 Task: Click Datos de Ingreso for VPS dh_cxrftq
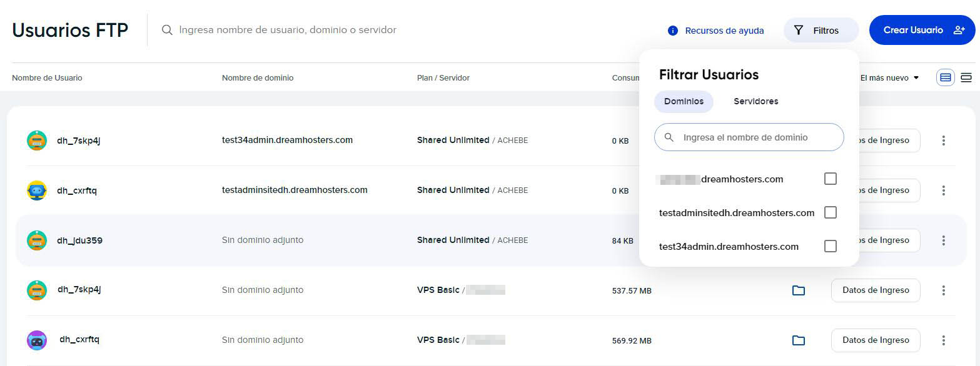(x=875, y=340)
